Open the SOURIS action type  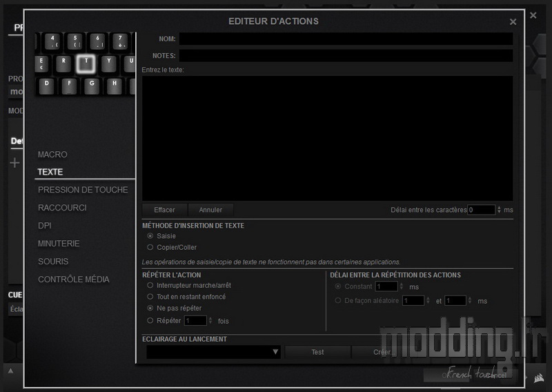[x=53, y=262]
